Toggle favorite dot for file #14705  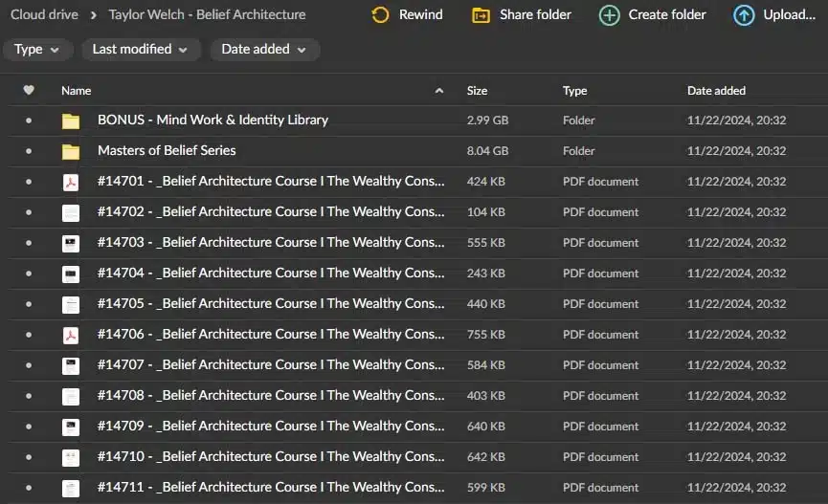click(29, 304)
